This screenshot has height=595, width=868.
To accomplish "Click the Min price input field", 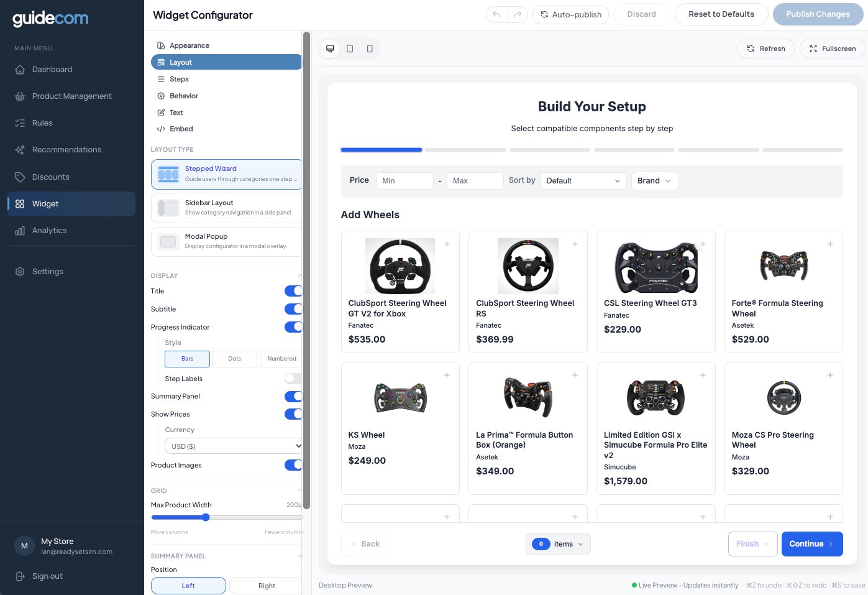I will click(x=404, y=181).
